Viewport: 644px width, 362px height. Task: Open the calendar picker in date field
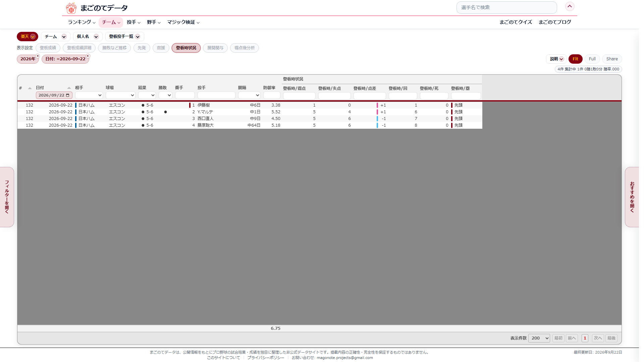tap(68, 95)
